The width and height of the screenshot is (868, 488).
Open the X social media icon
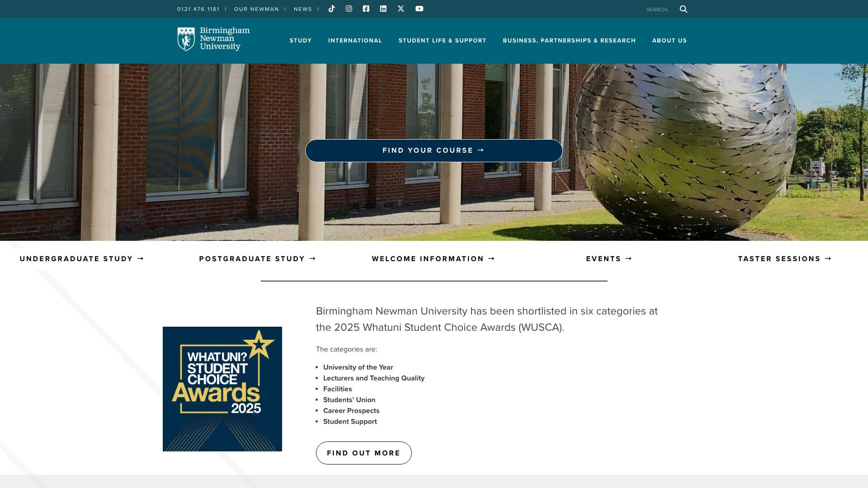401,9
